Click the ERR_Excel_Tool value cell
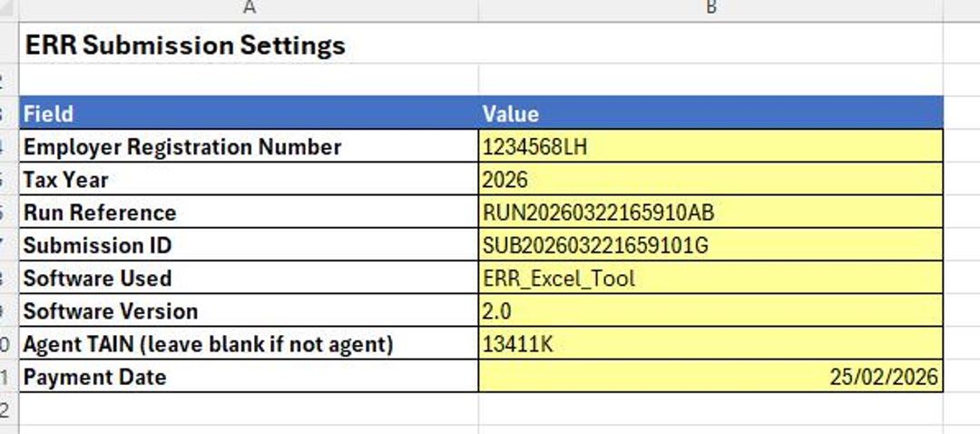980x434 pixels. [710, 278]
